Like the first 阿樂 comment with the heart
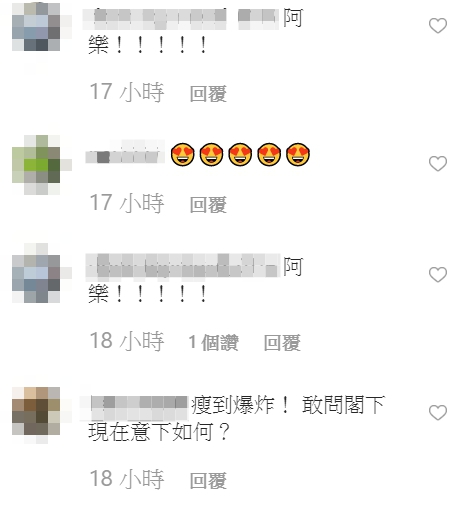Screen dimensions: 468x506 (x=438, y=26)
